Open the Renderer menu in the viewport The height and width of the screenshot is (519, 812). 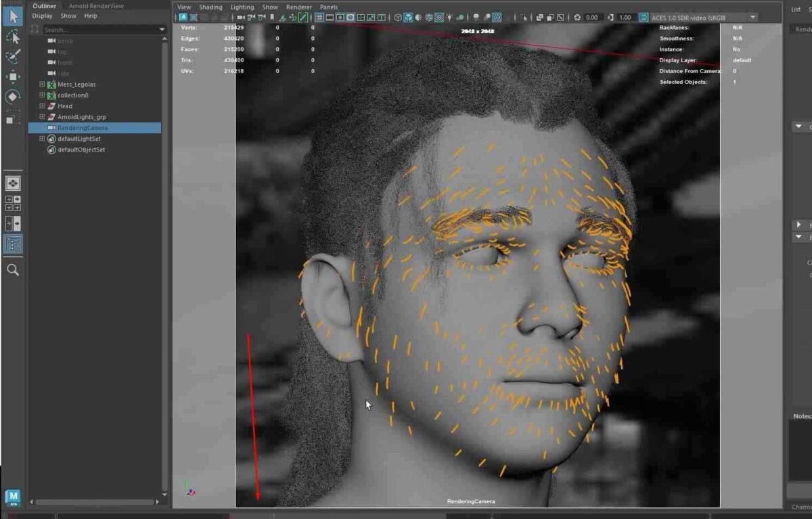[299, 7]
